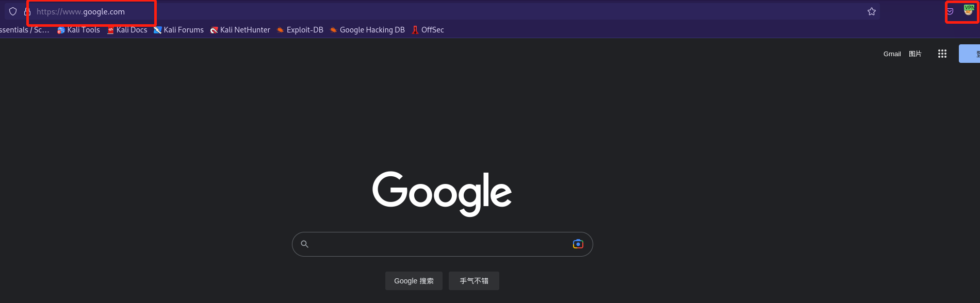The height and width of the screenshot is (303, 980).
Task: Open the 图片 images link
Action: pos(915,54)
